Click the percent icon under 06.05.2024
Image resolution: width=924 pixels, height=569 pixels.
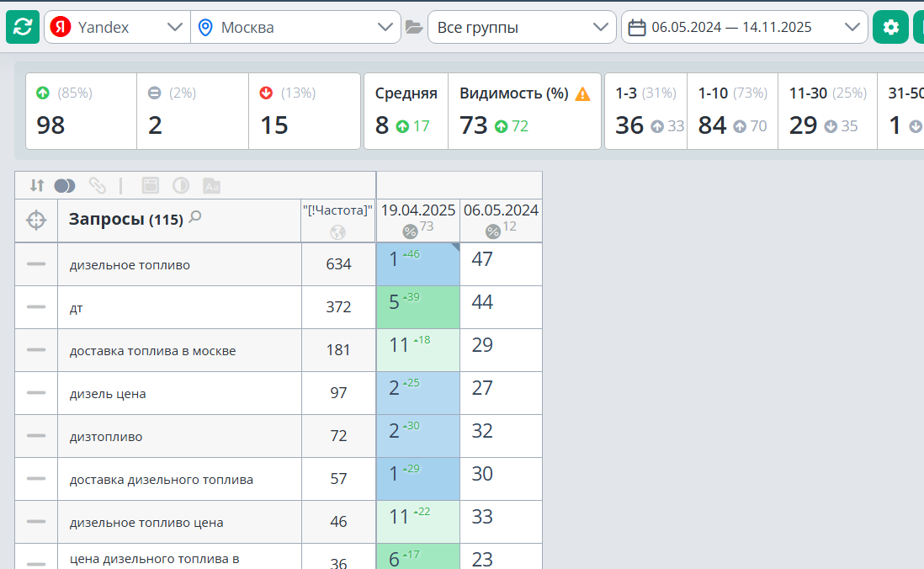click(492, 231)
